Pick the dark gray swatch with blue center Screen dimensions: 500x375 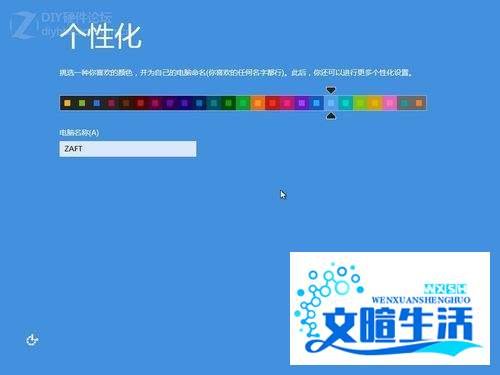tap(97, 103)
